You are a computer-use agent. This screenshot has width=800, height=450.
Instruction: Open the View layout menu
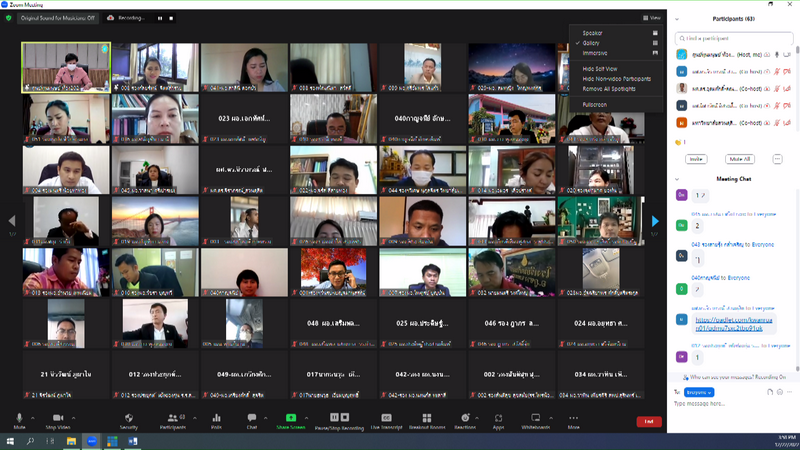click(x=652, y=18)
